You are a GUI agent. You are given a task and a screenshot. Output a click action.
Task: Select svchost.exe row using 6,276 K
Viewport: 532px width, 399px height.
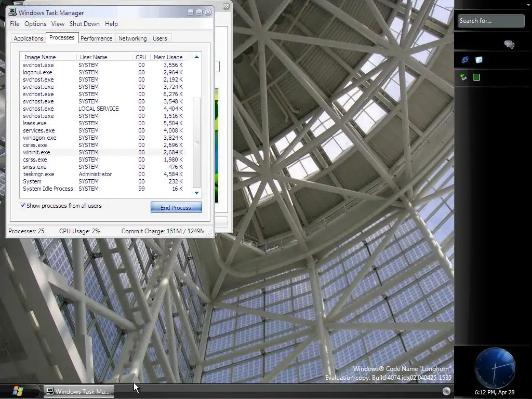point(103,94)
